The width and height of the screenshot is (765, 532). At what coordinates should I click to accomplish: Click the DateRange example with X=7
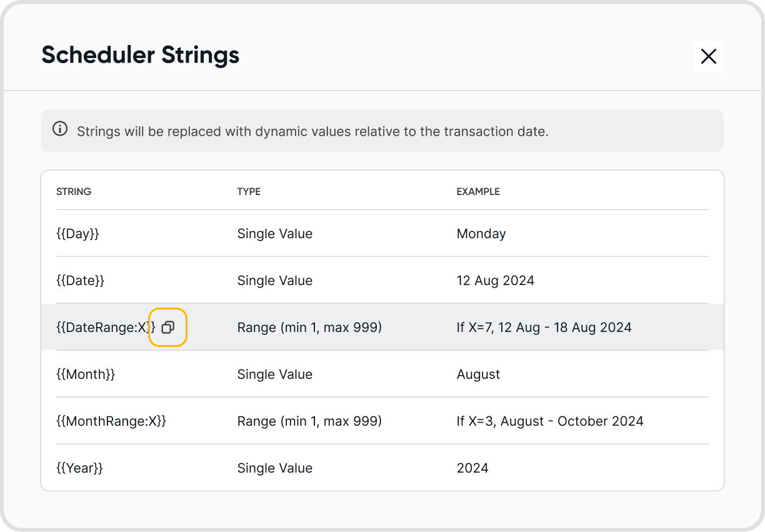pyautogui.click(x=544, y=327)
